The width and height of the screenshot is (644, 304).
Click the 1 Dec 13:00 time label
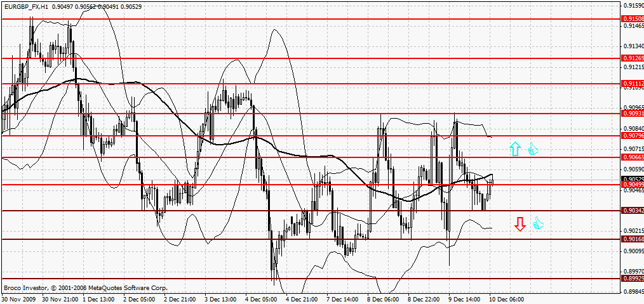[98, 300]
